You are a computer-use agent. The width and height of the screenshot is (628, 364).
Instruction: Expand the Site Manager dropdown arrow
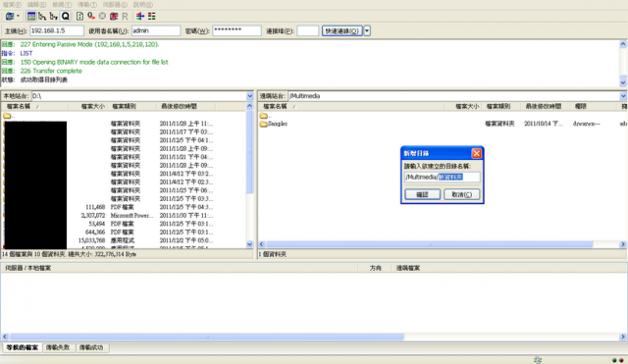click(18, 17)
